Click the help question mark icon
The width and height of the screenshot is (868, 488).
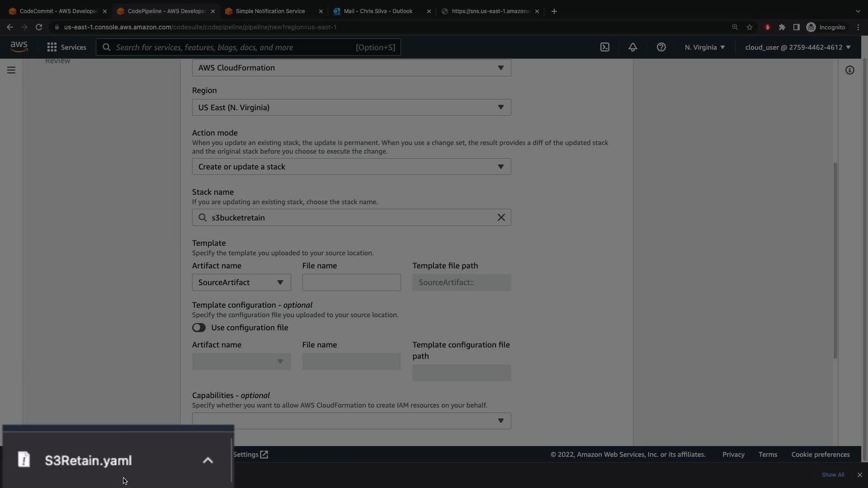click(661, 47)
